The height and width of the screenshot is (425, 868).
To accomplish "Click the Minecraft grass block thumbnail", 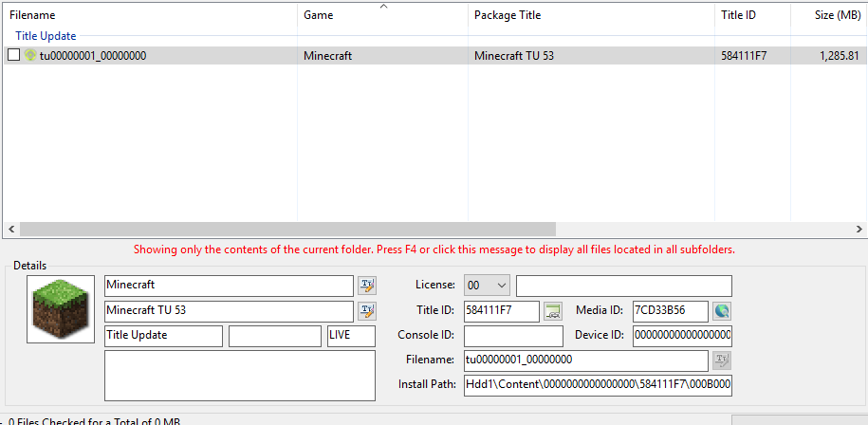I will [61, 309].
